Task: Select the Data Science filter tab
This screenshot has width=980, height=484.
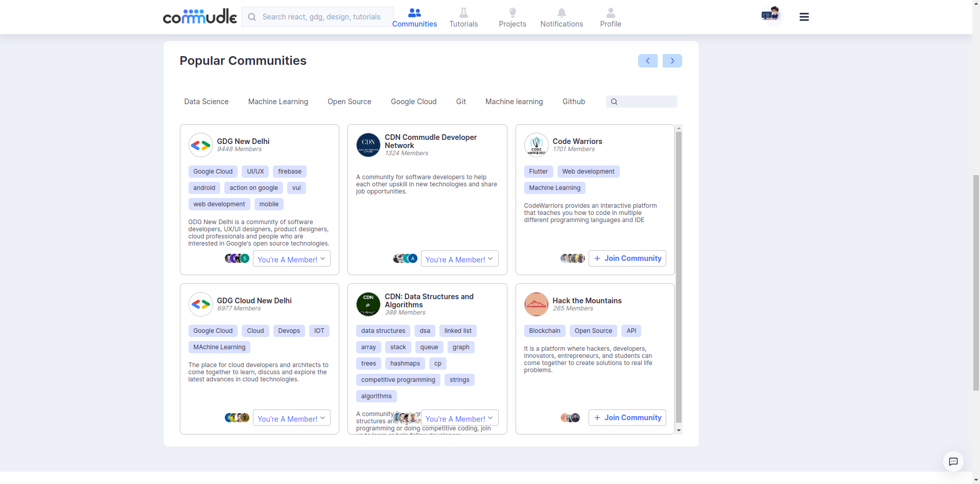Action: coord(206,102)
